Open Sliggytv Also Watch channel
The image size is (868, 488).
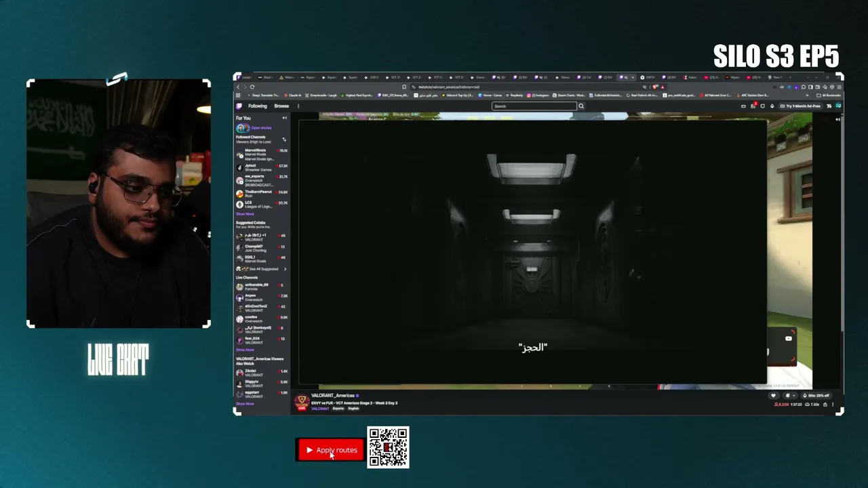(262, 384)
